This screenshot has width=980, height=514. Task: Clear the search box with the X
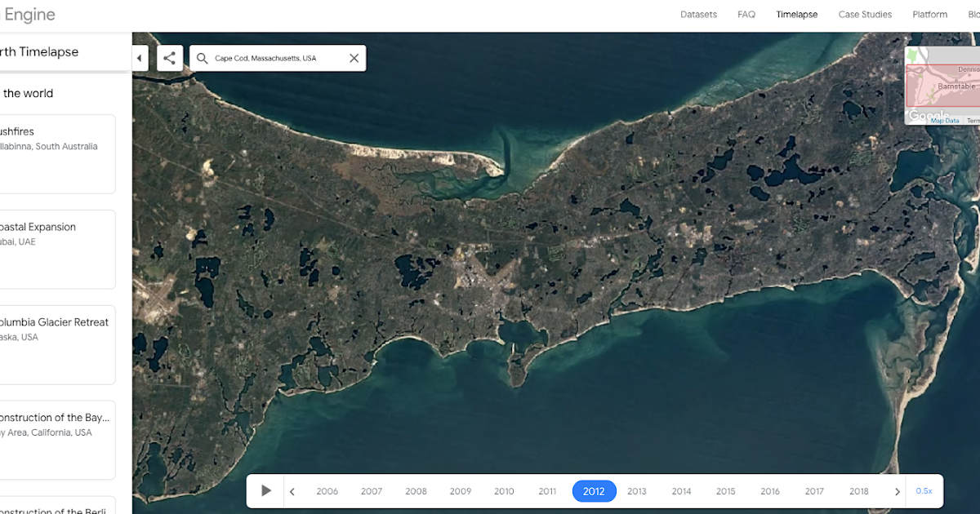coord(354,58)
